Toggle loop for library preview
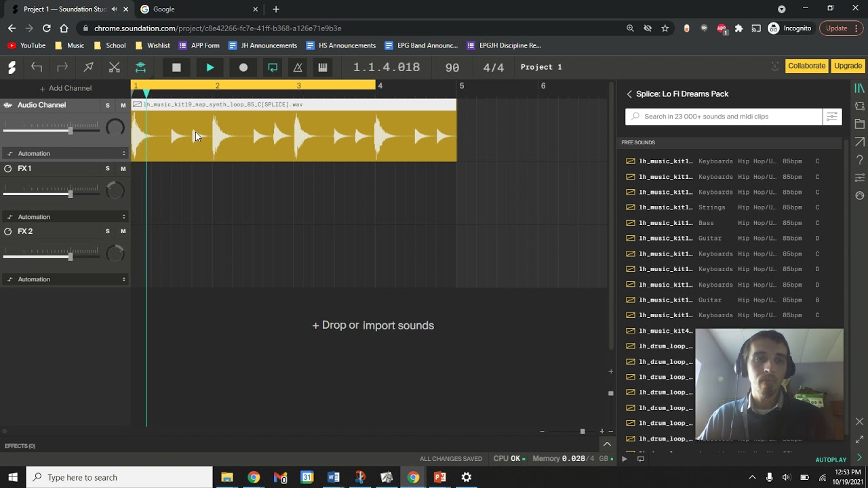Screen dimensions: 868x488 click(x=641, y=459)
